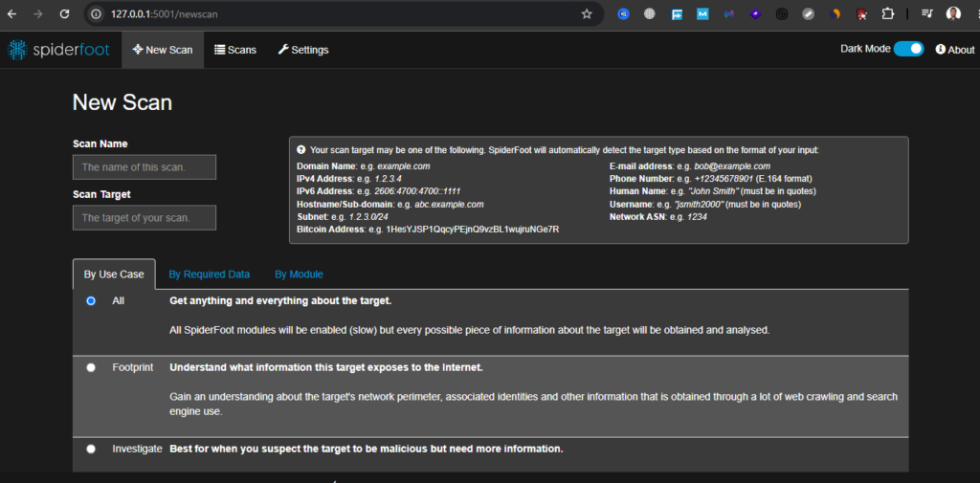Click the browser back arrow
980x483 pixels.
click(11, 13)
